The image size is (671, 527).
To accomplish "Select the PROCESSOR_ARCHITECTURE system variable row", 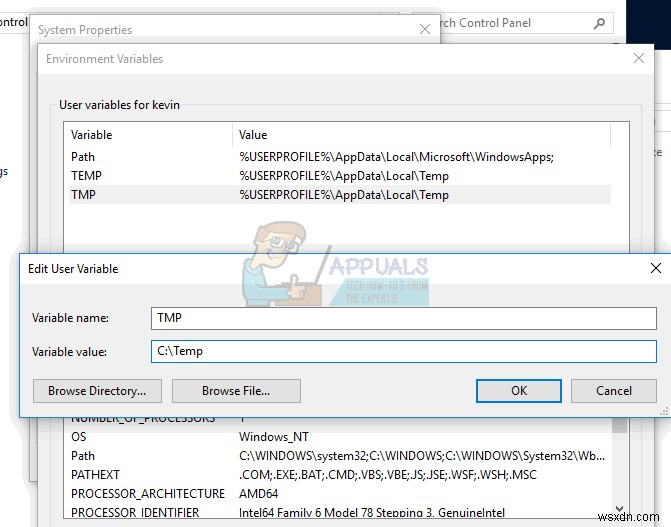I will tap(340, 494).
